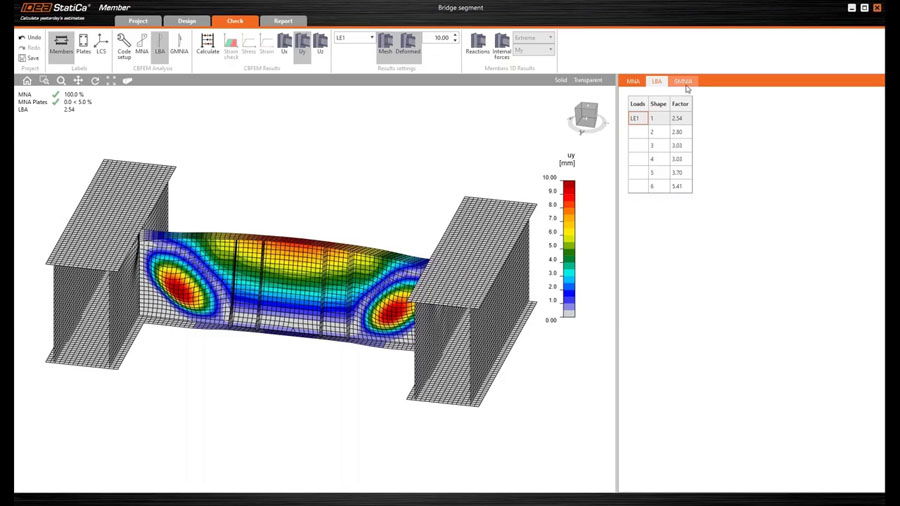Click the Save button
900x506 pixels.
[29, 58]
